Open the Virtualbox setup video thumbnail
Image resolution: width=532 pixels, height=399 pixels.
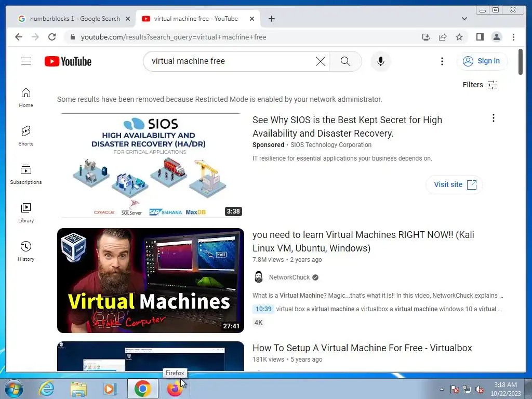(151, 356)
